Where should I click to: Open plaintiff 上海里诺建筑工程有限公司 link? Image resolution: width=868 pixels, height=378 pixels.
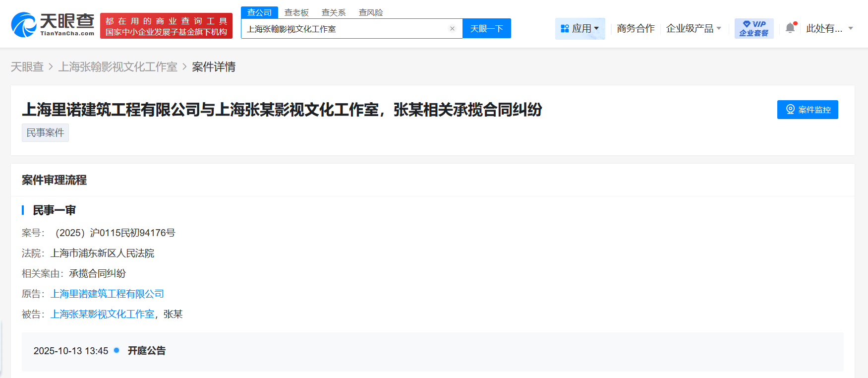click(107, 294)
